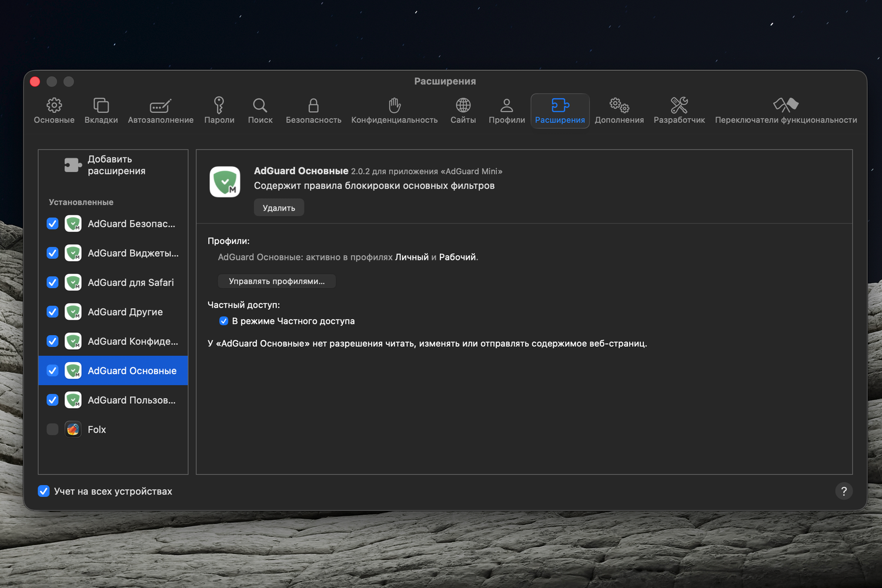Click the permissions notice about веб-страниц
This screenshot has height=588, width=882.
pos(427,343)
